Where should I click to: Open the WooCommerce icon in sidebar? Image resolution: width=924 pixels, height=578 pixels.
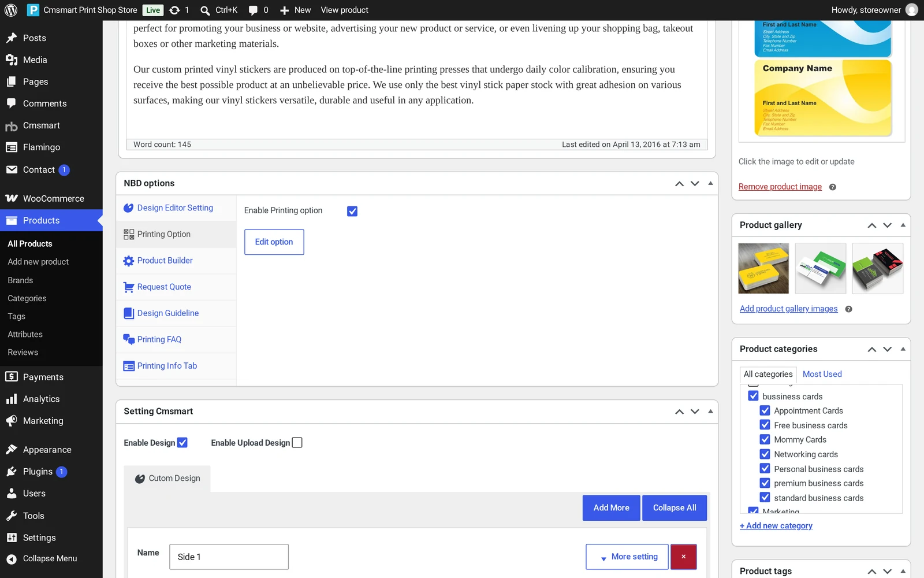[12, 198]
